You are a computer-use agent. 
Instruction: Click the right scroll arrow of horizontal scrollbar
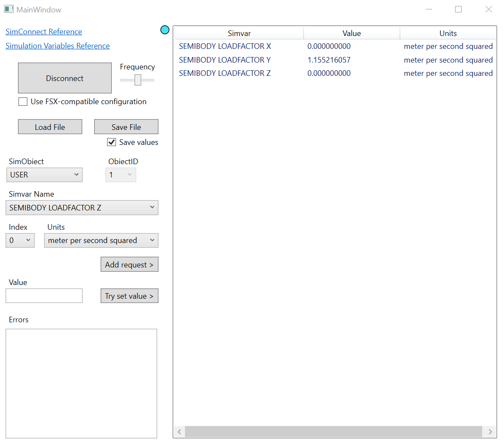pyautogui.click(x=490, y=432)
